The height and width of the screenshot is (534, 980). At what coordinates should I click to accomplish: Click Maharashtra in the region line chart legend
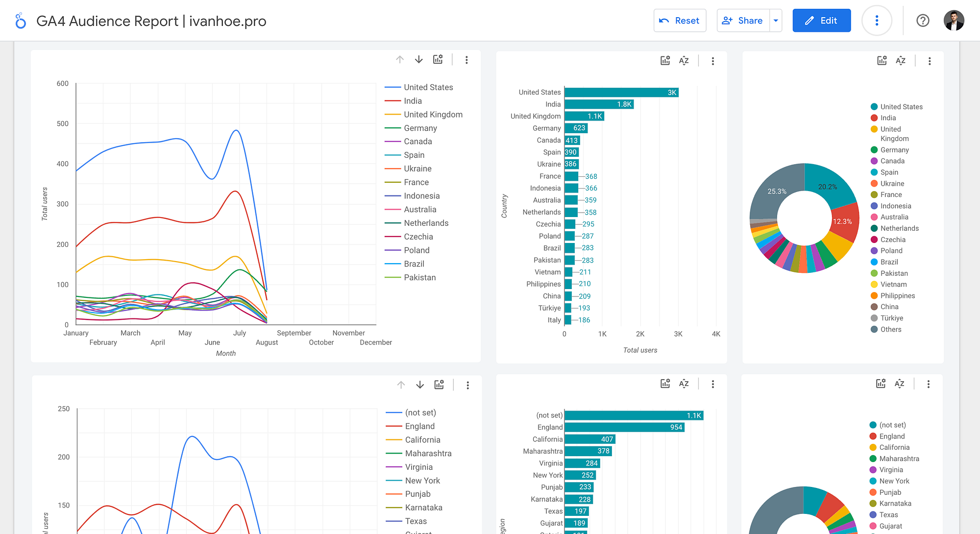point(428,454)
